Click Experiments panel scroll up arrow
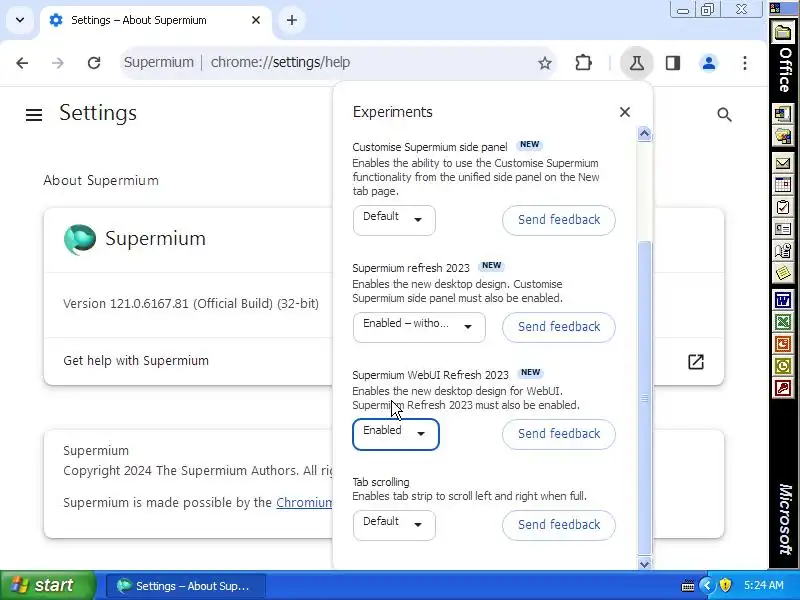Viewport: 800px width, 600px height. (644, 134)
